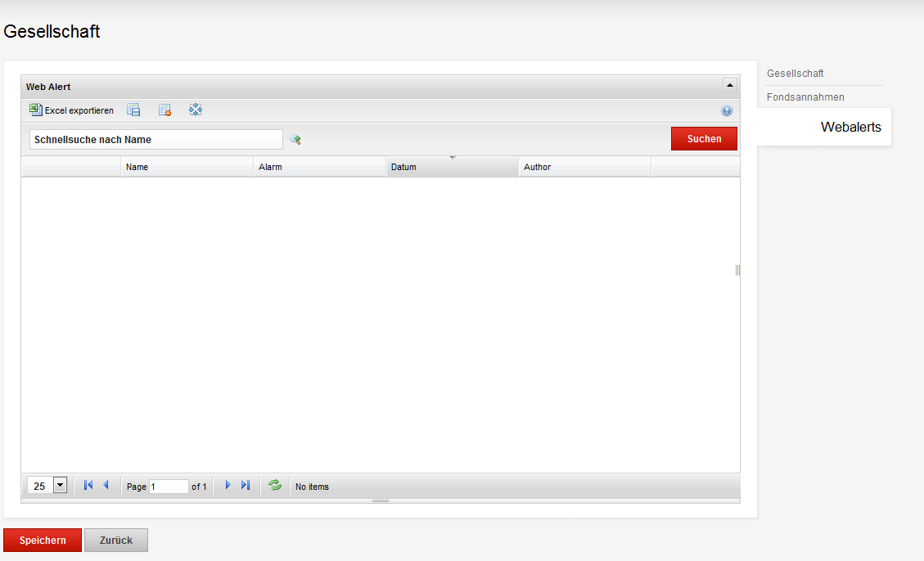
Task: Open the page size dropdown showing 25
Action: 60,486
